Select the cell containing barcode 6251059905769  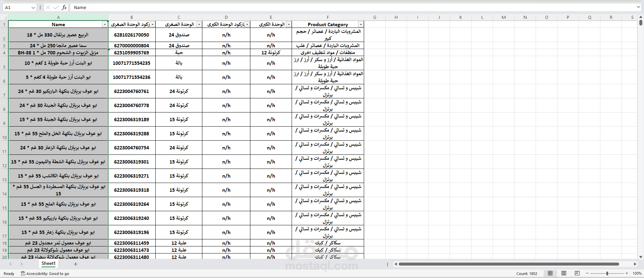[132, 53]
